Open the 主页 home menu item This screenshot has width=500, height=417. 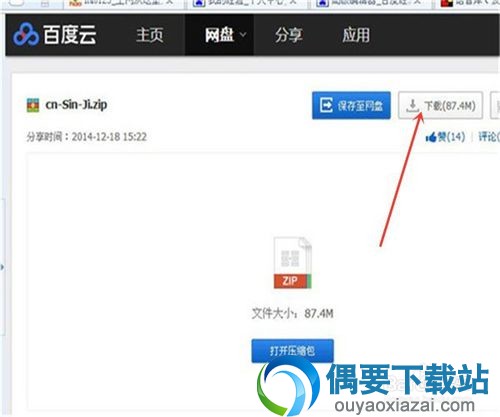150,35
